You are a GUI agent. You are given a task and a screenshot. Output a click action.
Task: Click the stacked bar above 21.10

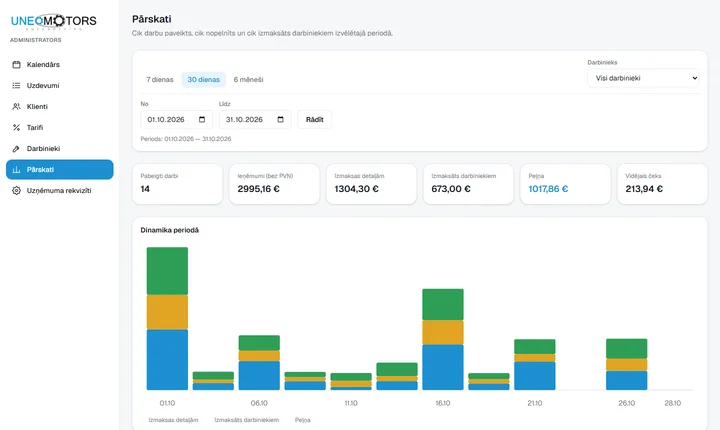(x=534, y=365)
